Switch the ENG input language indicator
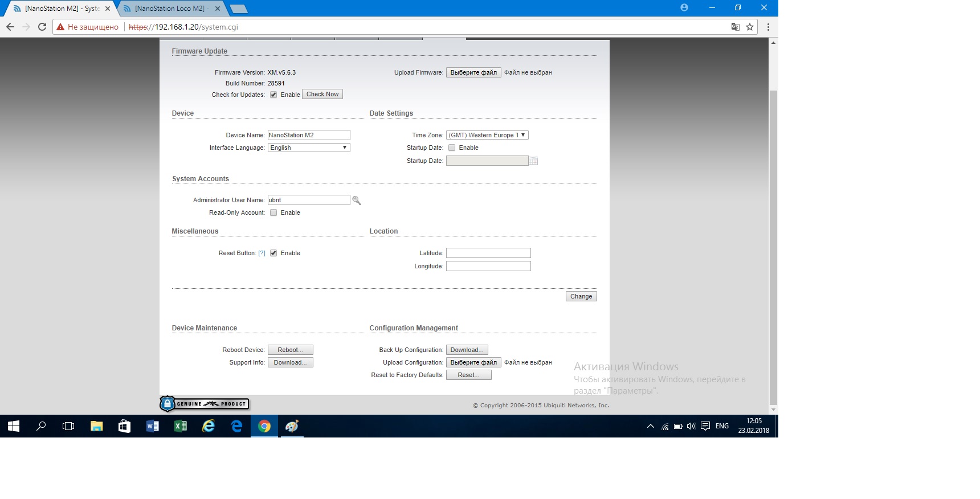This screenshot has width=980, height=499. coord(722,426)
